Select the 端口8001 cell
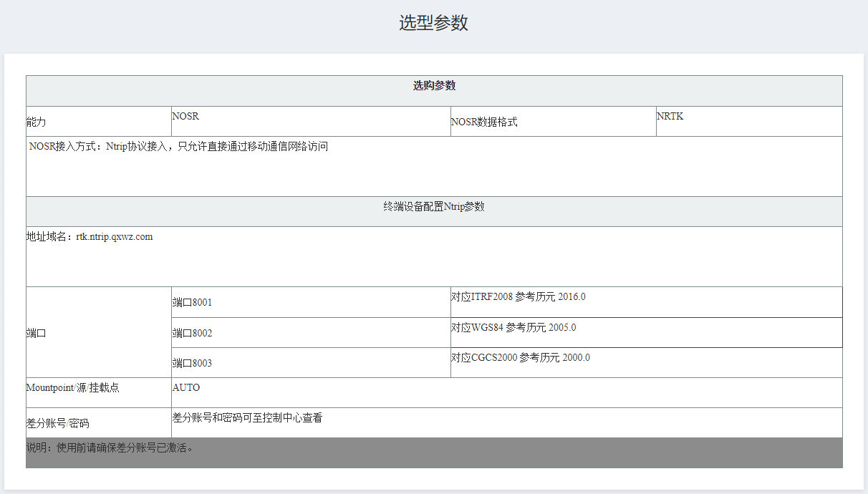This screenshot has height=494, width=868. [x=192, y=303]
